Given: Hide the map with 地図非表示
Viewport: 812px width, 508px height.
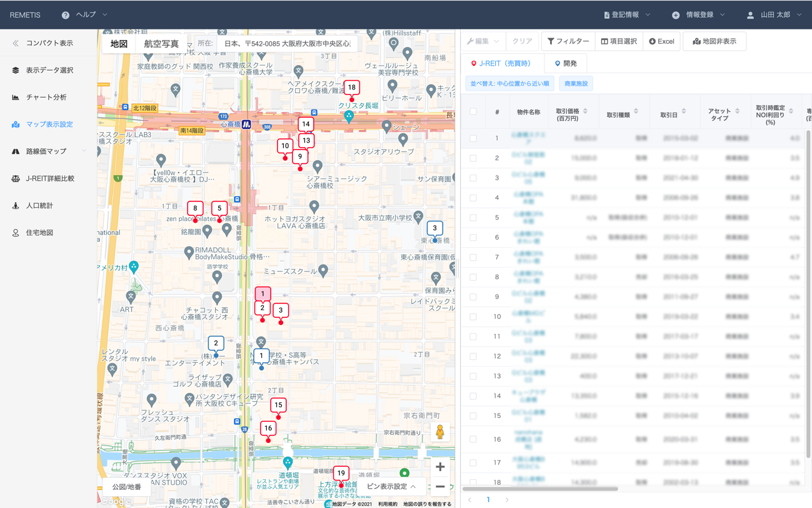Looking at the screenshot, I should click(x=714, y=41).
